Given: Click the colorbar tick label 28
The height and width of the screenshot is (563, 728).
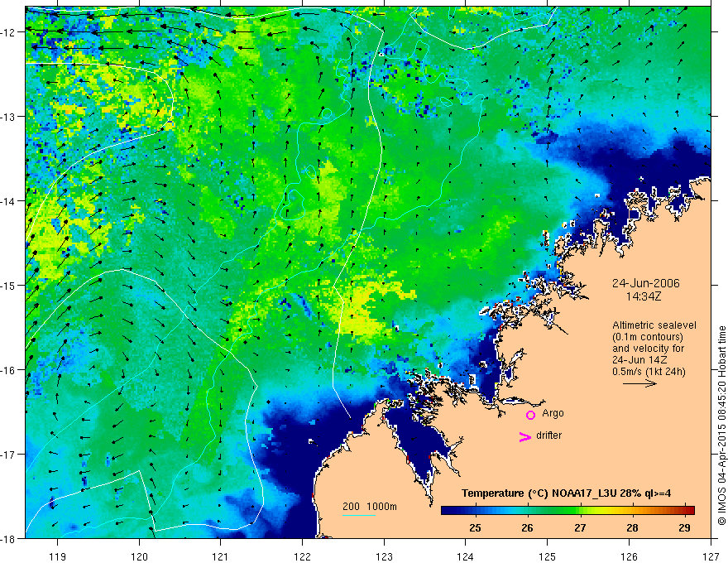Looking at the screenshot, I should (x=632, y=527).
